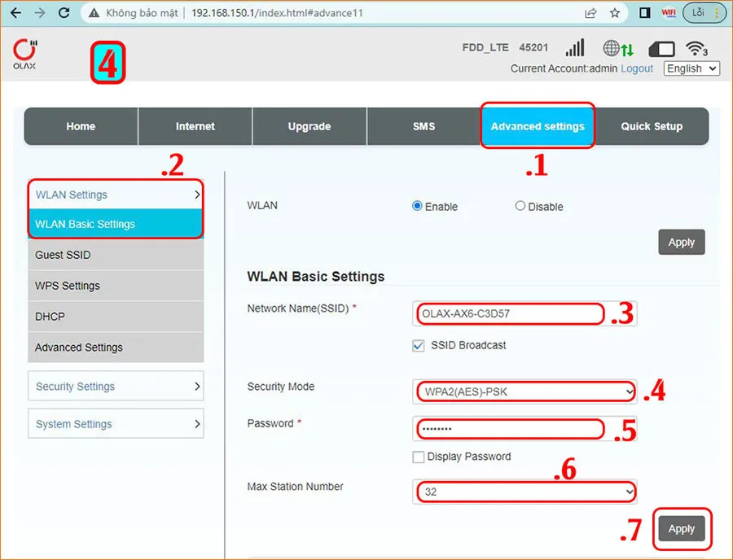Check the Display Password checkbox
Screen dimensions: 733x560
coord(419,457)
